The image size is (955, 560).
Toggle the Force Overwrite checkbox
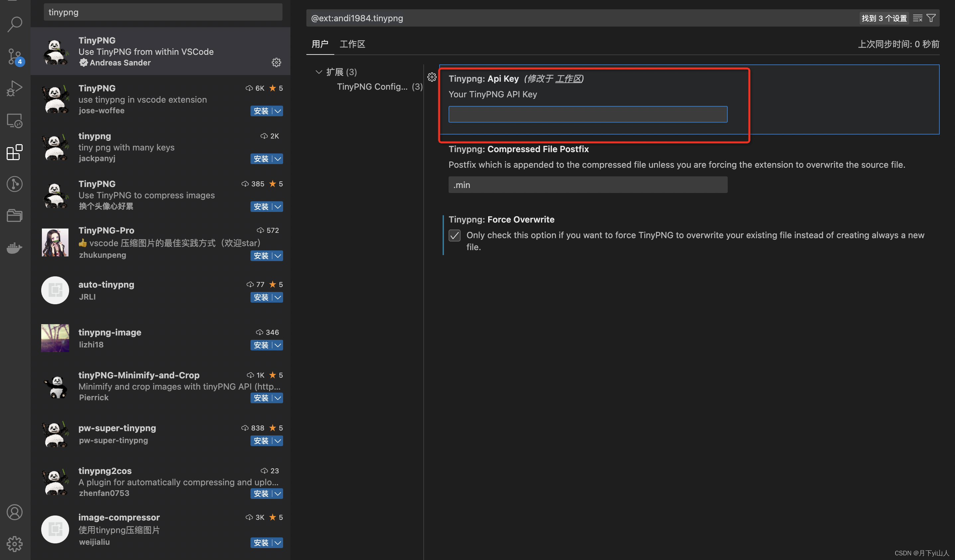(x=454, y=235)
